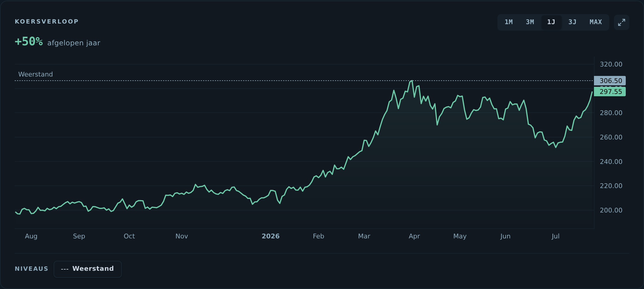Click the 220.00 y-axis label

tap(611, 186)
